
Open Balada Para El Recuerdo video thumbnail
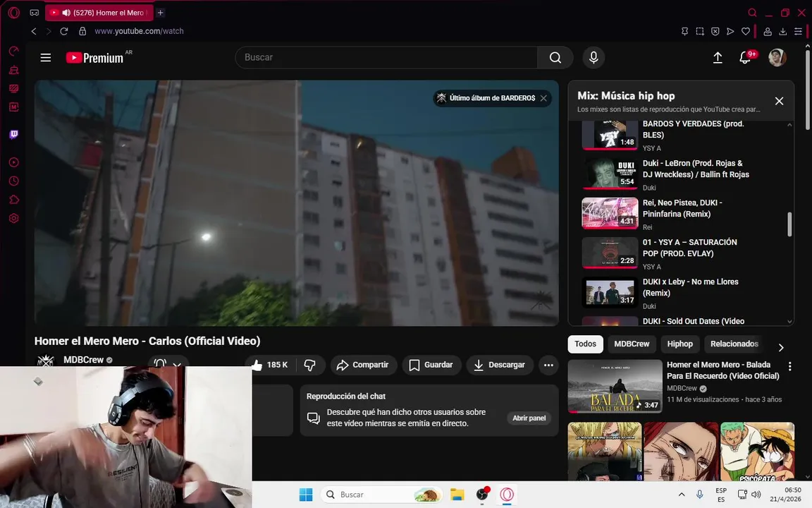coord(615,386)
